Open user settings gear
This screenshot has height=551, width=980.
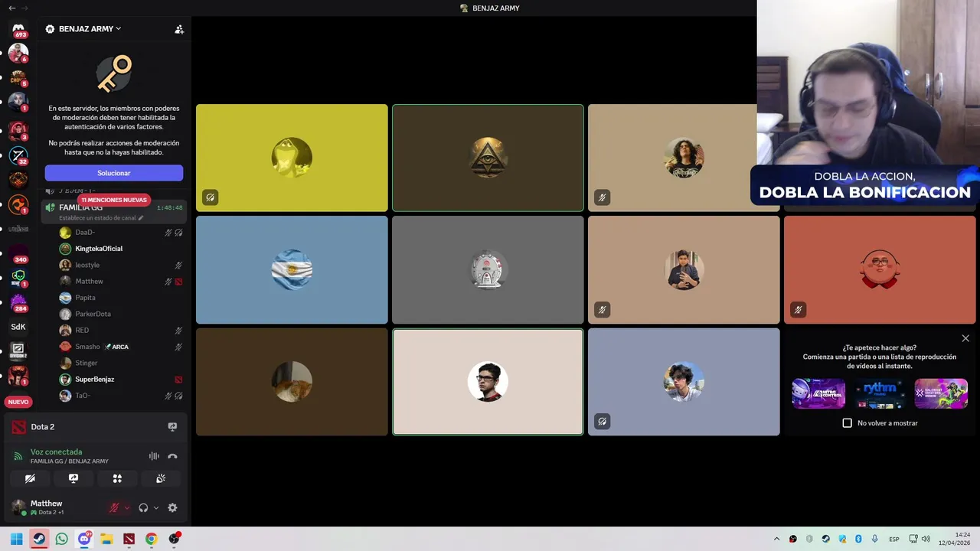(172, 507)
